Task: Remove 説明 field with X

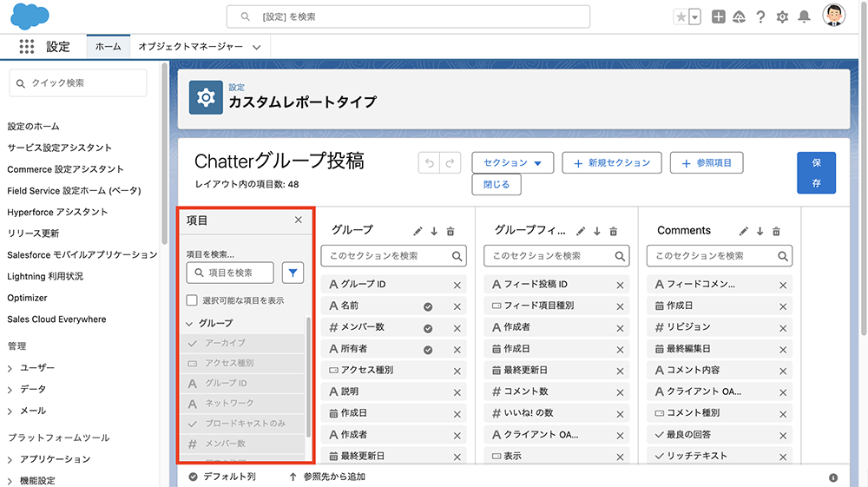Action: click(x=457, y=392)
